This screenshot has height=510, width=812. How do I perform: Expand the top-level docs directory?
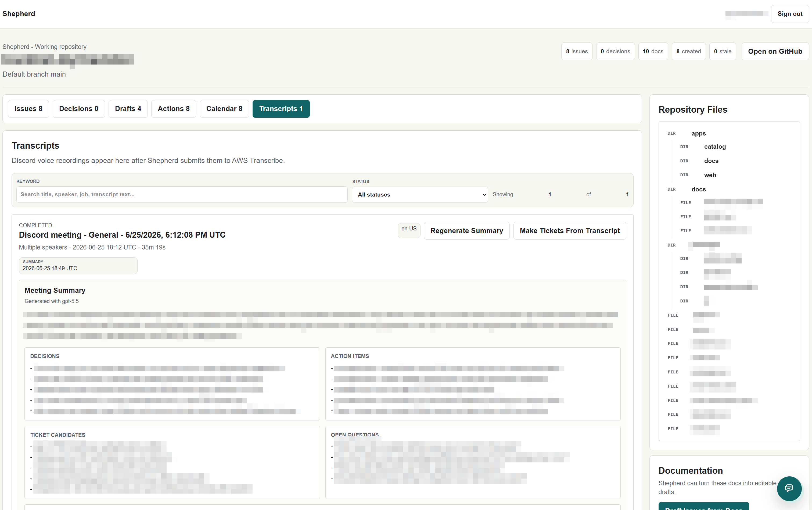click(698, 189)
